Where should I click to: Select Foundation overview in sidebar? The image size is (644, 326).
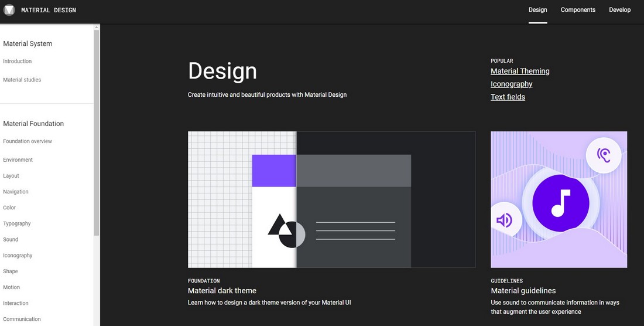tap(28, 141)
